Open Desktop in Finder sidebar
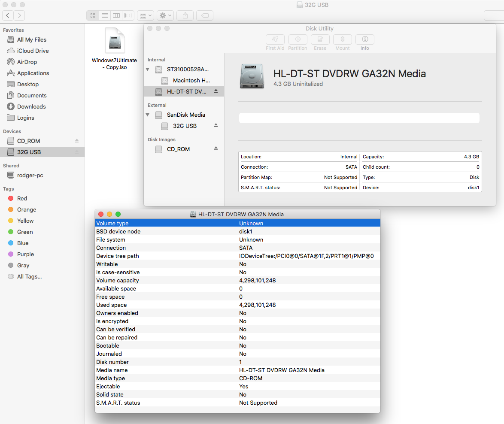504x424 pixels. click(x=42, y=84)
